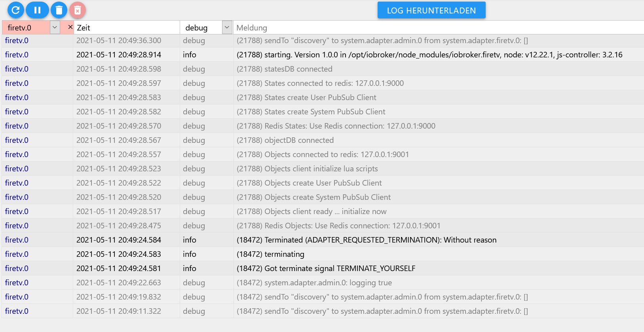Image resolution: width=644 pixels, height=332 pixels.
Task: Click the 'objectDB connected' message
Action: [285, 140]
